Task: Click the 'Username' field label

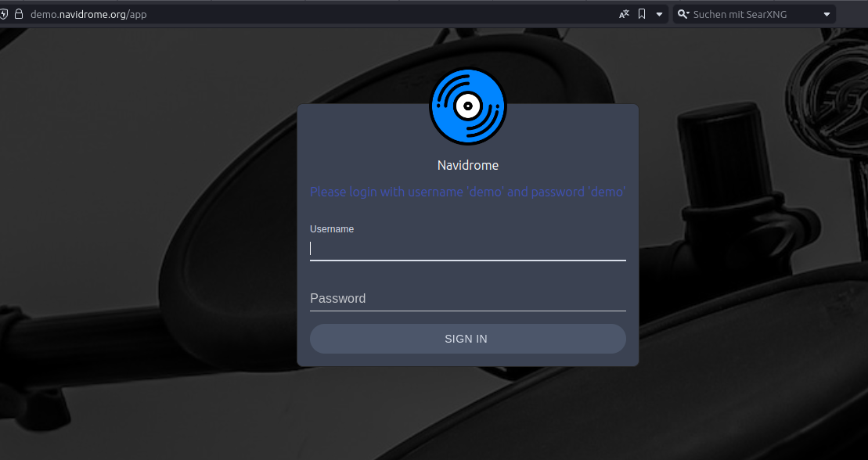Action: (x=332, y=229)
